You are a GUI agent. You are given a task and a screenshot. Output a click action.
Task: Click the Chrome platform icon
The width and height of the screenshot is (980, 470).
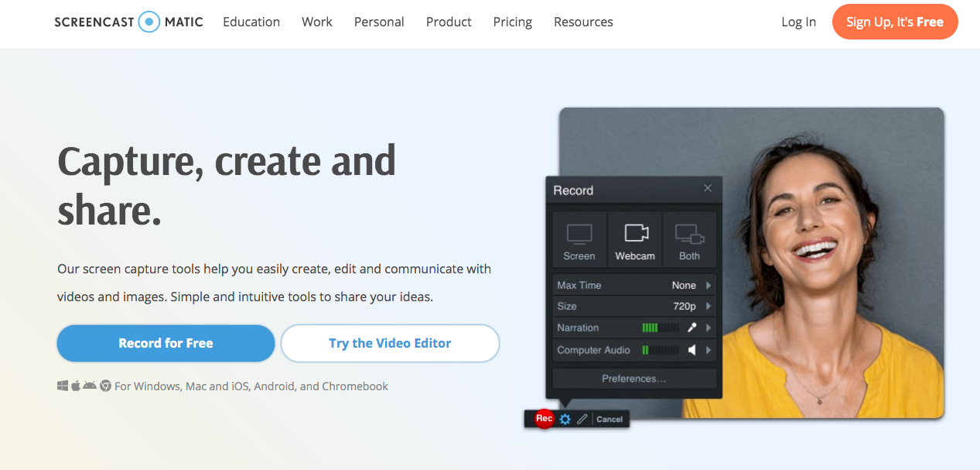tap(105, 386)
